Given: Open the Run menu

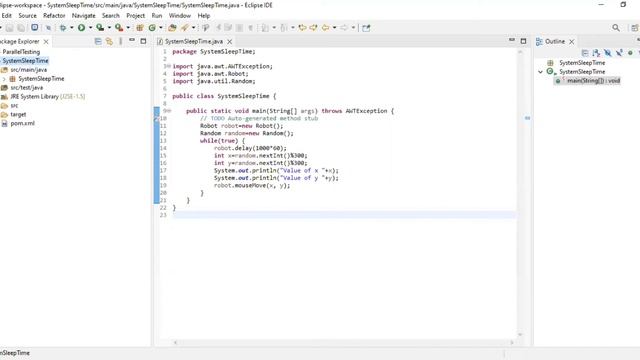Looking at the screenshot, I should 157,16.
